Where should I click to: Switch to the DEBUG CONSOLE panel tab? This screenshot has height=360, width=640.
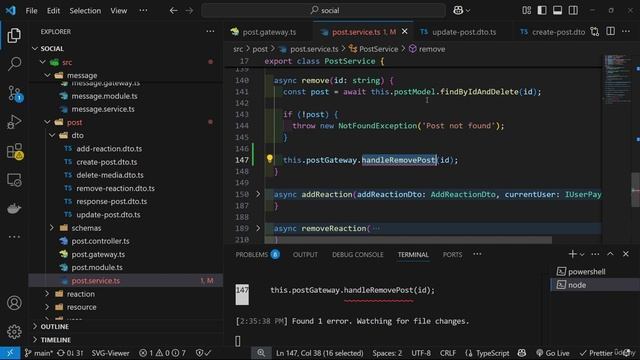coord(358,254)
